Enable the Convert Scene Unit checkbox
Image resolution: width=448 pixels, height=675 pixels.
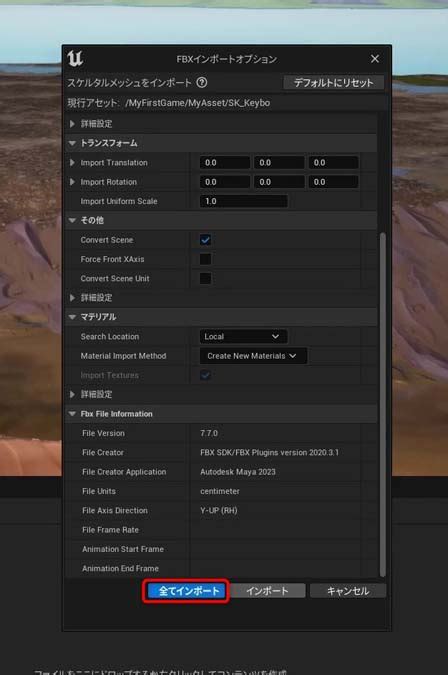pyautogui.click(x=205, y=279)
